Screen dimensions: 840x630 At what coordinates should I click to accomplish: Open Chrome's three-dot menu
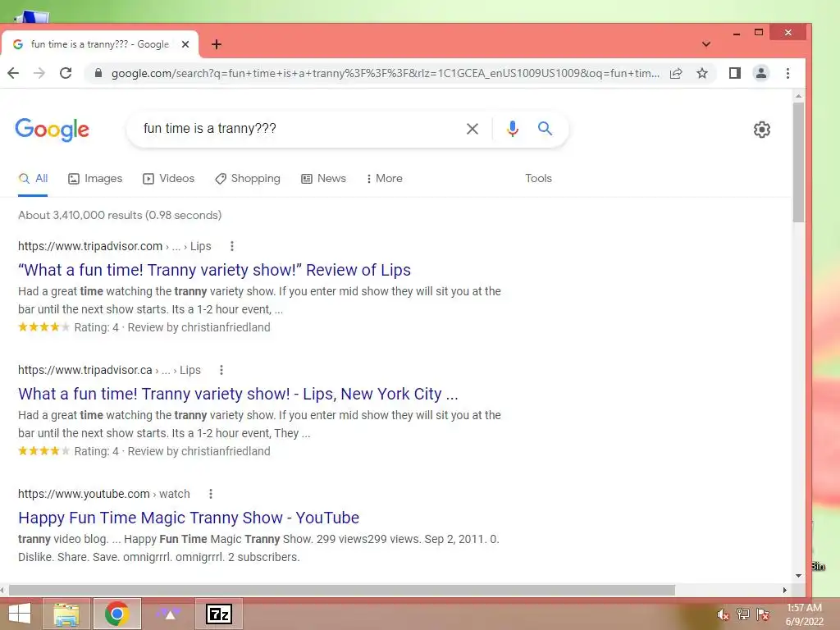click(x=787, y=73)
